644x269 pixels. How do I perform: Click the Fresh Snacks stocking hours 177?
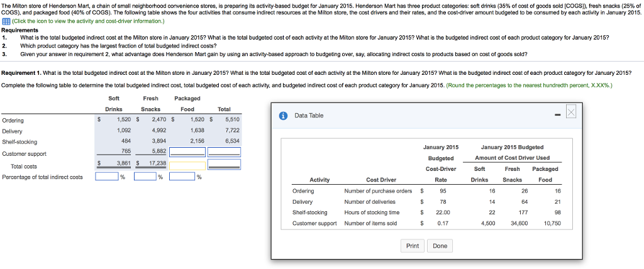point(524,212)
